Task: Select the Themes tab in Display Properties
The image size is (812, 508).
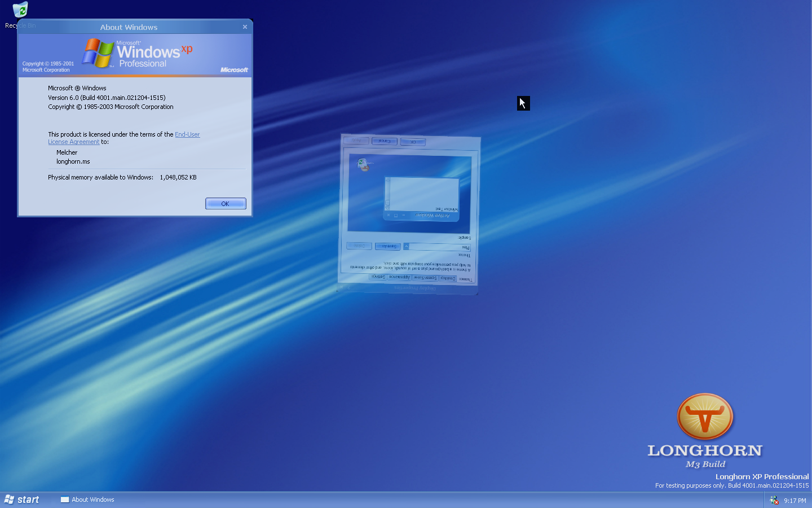Action: (465, 279)
